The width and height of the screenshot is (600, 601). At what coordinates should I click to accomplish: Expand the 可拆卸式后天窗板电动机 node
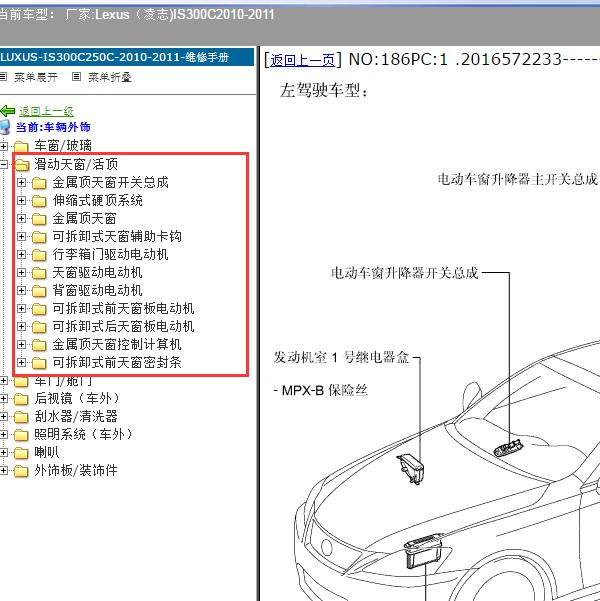point(21,327)
